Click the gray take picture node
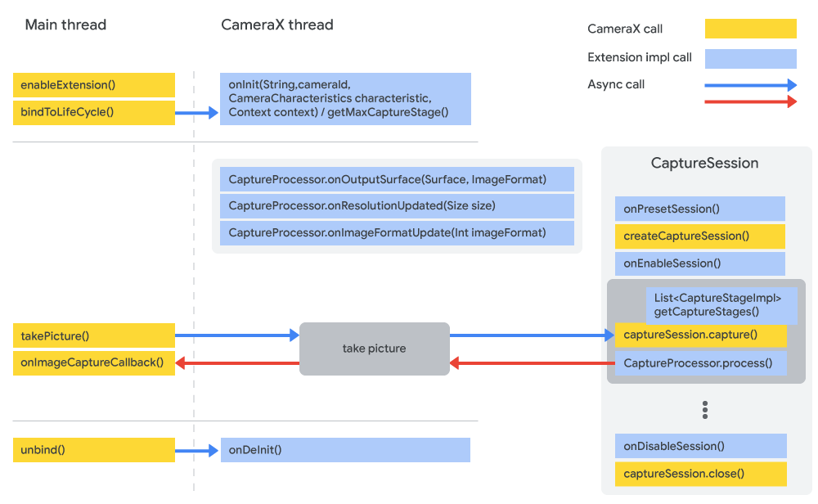818x504 pixels. tap(374, 349)
